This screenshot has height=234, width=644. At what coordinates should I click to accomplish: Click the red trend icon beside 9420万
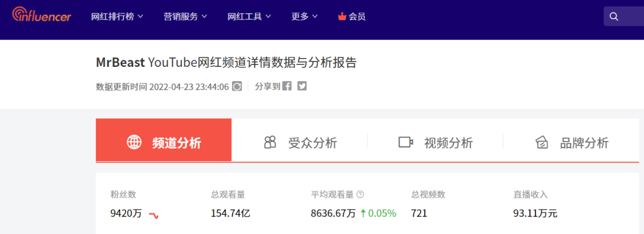pos(154,215)
